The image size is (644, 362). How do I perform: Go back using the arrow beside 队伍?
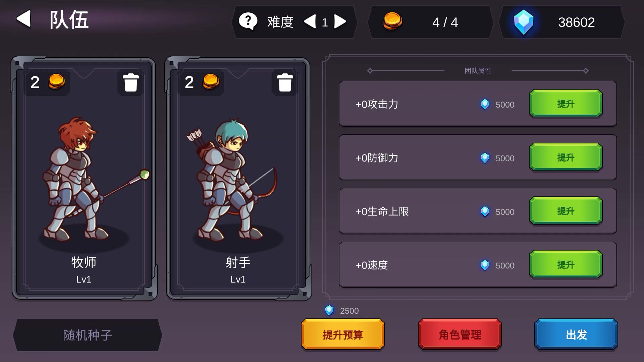pos(23,18)
